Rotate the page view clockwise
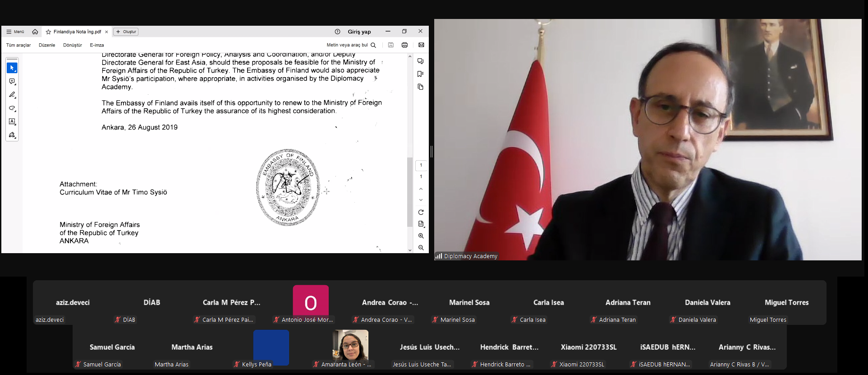The width and height of the screenshot is (868, 375). [x=421, y=212]
